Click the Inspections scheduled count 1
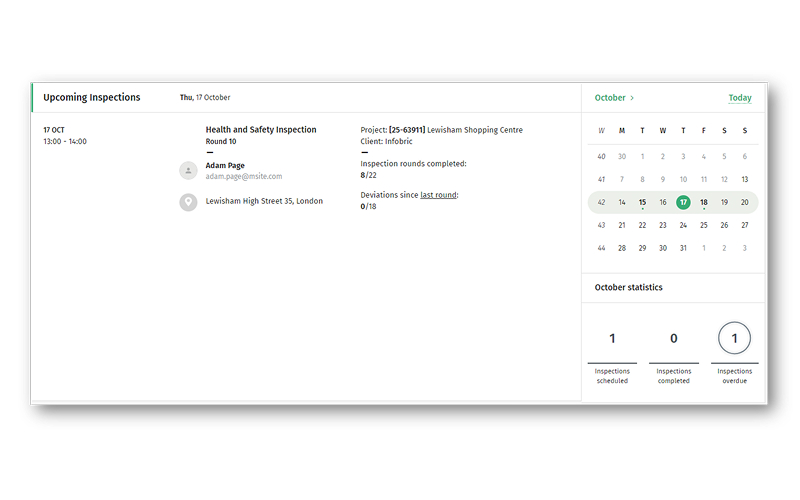The width and height of the screenshot is (800, 500). click(612, 338)
